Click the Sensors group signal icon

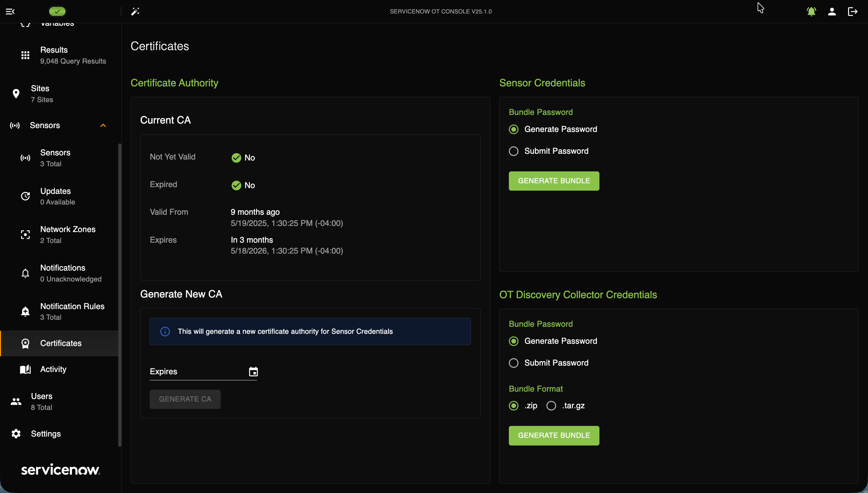pyautogui.click(x=15, y=125)
